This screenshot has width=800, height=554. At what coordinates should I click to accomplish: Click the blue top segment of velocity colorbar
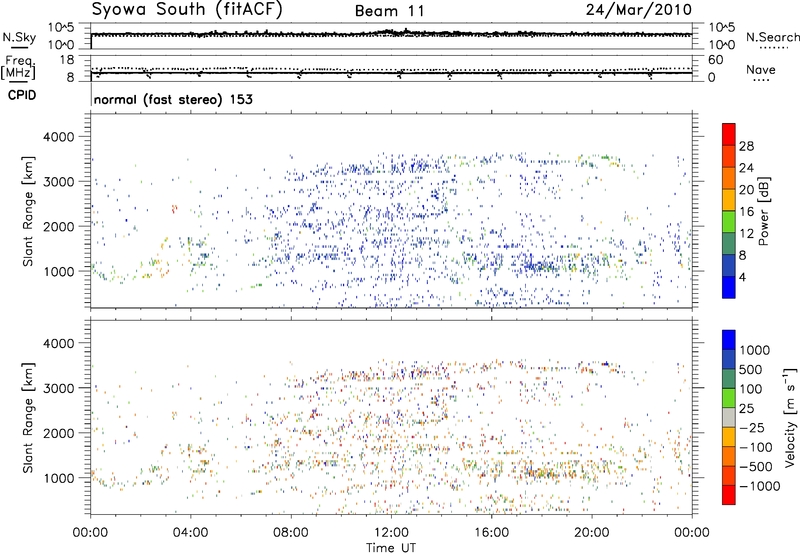729,340
